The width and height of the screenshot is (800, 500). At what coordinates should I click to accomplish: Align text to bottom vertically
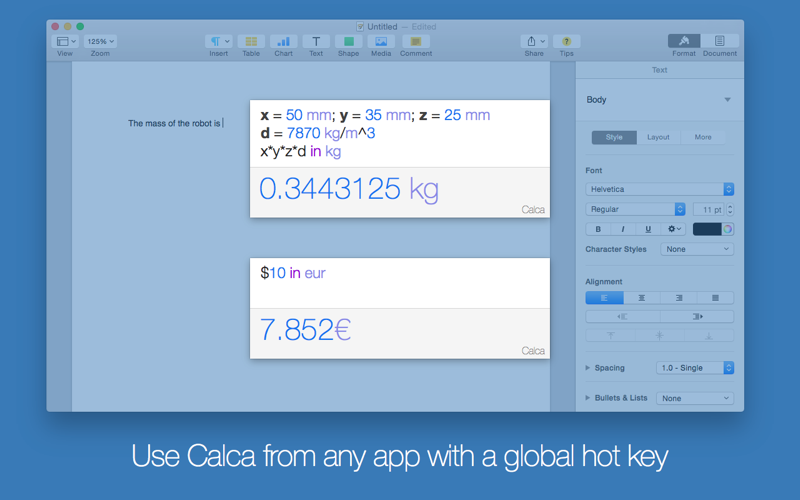coord(709,336)
